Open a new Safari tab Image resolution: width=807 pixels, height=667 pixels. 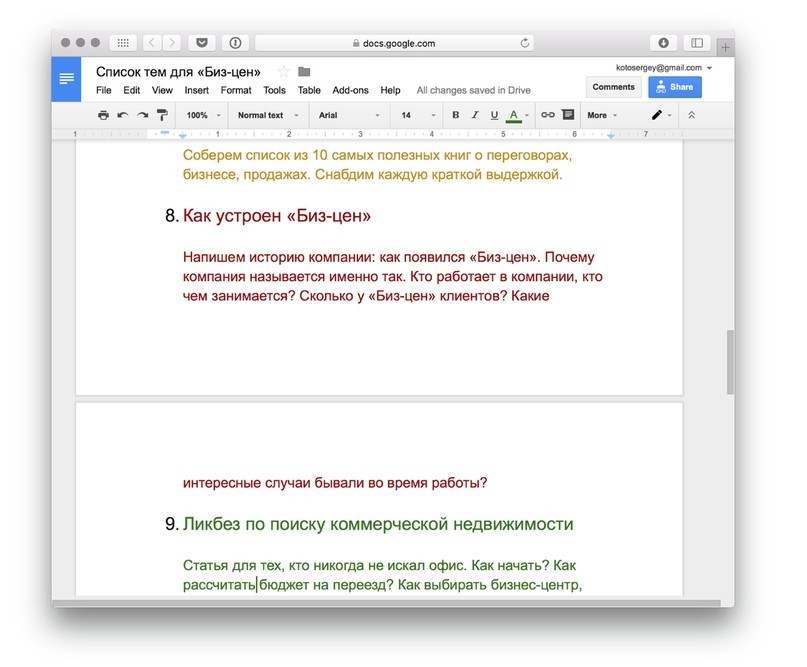click(726, 48)
